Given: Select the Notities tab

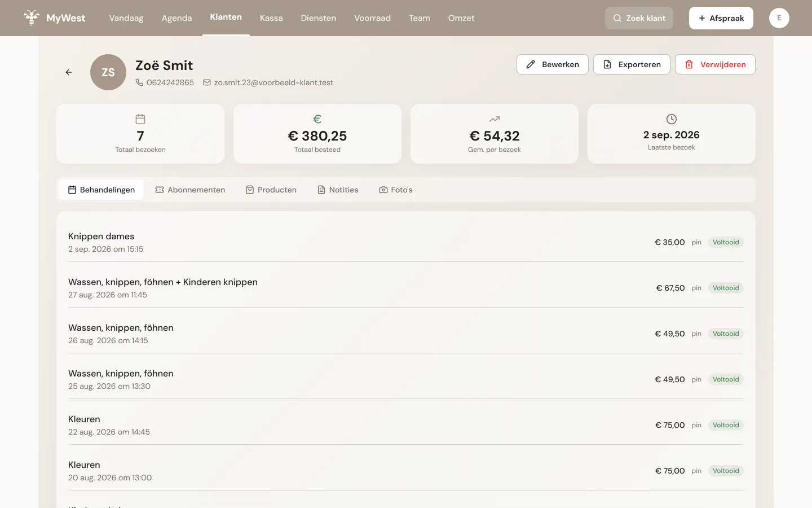Looking at the screenshot, I should point(338,190).
